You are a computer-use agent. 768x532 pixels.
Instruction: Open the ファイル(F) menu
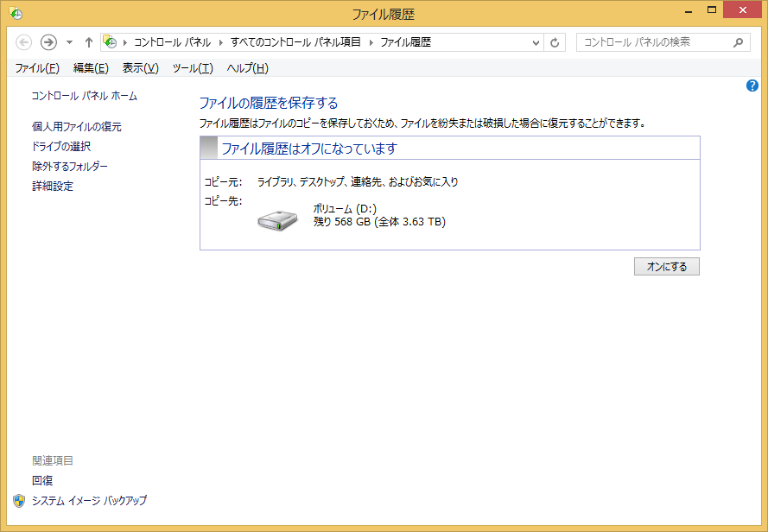tap(37, 68)
